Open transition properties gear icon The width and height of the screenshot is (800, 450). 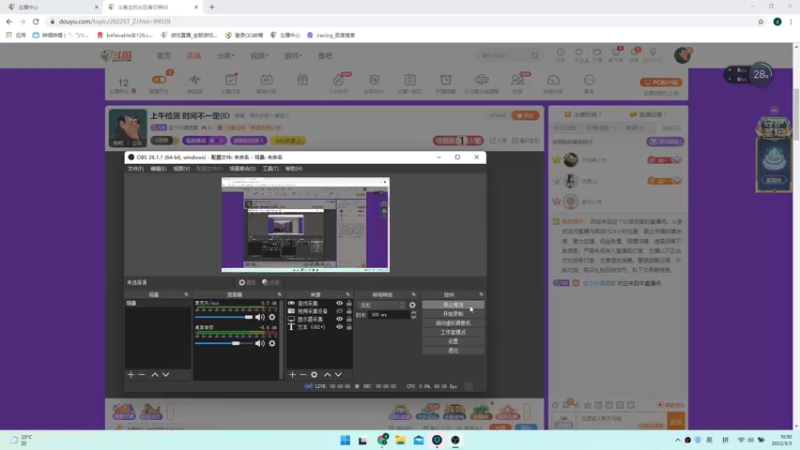[412, 305]
